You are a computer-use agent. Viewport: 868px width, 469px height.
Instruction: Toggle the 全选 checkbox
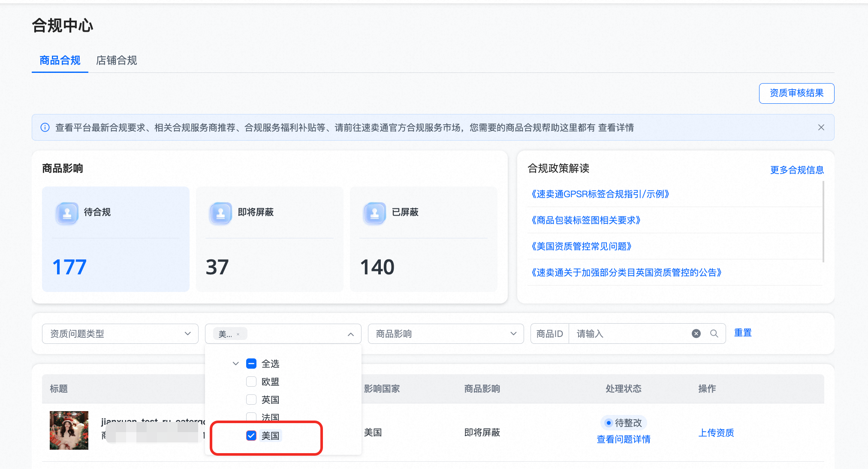[251, 364]
